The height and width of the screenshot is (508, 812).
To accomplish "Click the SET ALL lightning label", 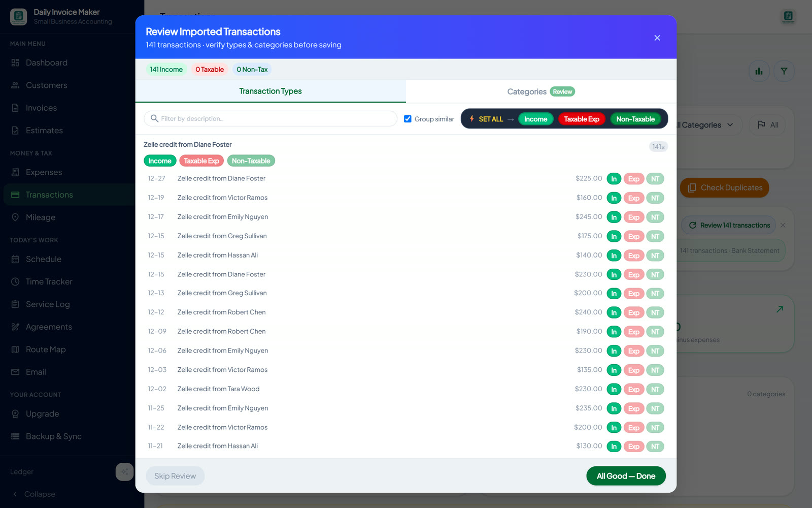I will coord(486,119).
